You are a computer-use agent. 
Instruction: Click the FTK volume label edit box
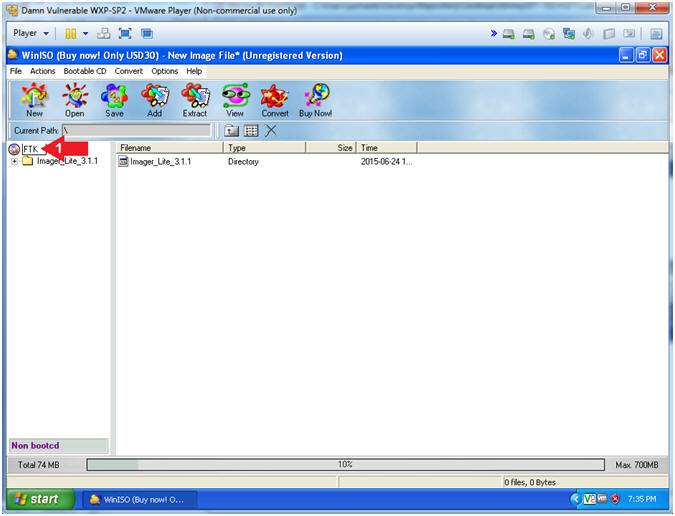click(x=34, y=149)
